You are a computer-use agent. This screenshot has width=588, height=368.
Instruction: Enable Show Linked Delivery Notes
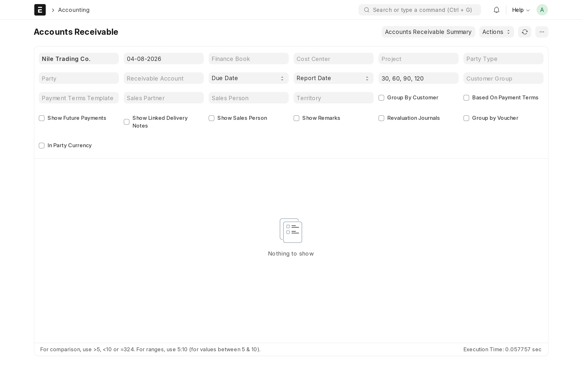coord(127,122)
